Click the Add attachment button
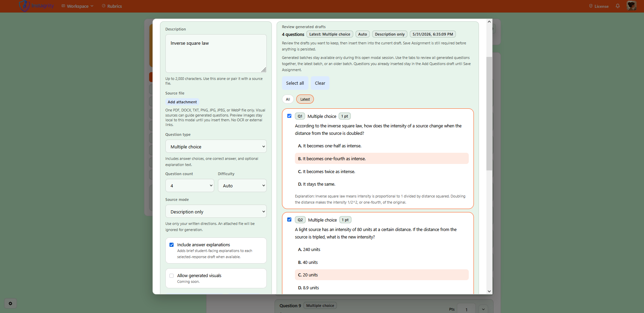This screenshot has height=313, width=644. pyautogui.click(x=182, y=102)
